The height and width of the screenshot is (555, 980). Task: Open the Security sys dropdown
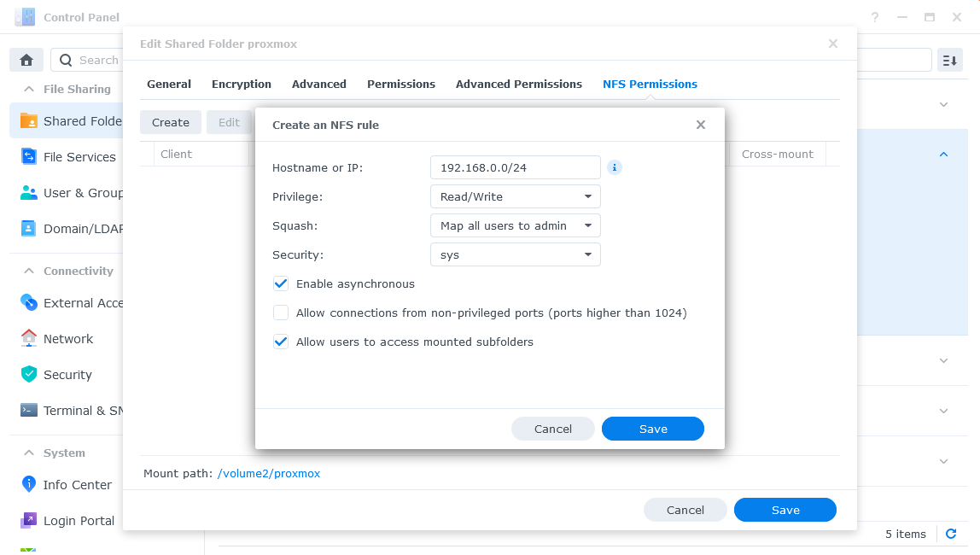point(515,254)
